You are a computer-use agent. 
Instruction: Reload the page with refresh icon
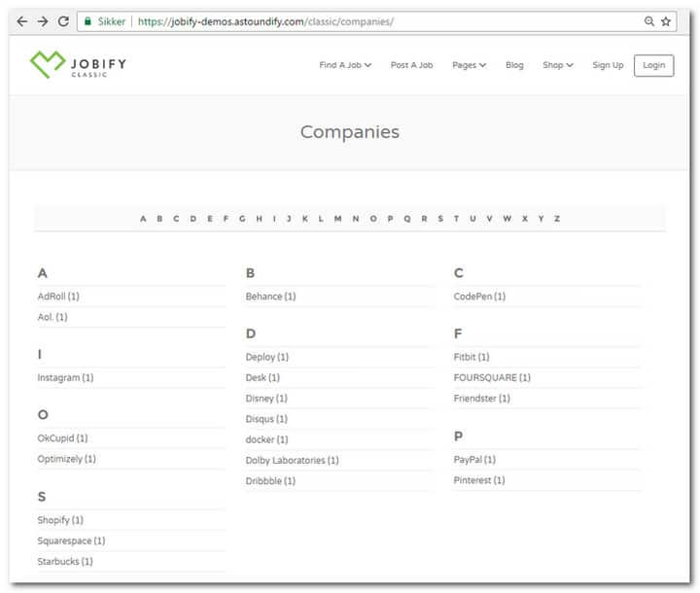tap(64, 20)
